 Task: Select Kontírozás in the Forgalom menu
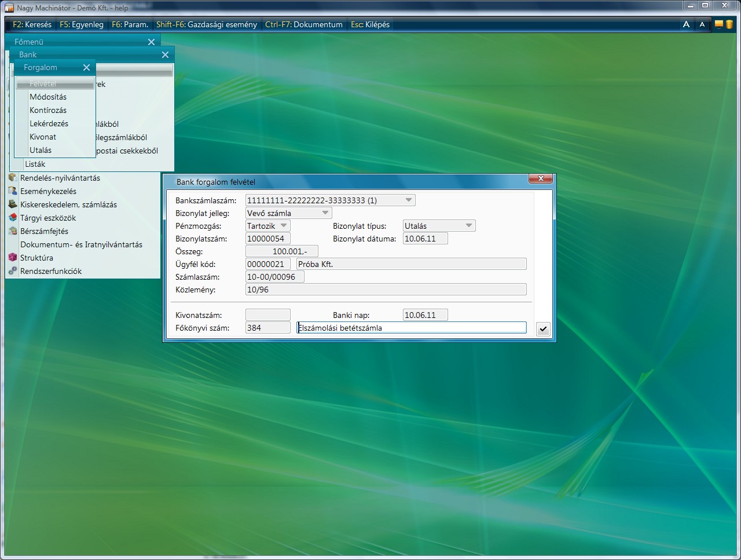48,110
